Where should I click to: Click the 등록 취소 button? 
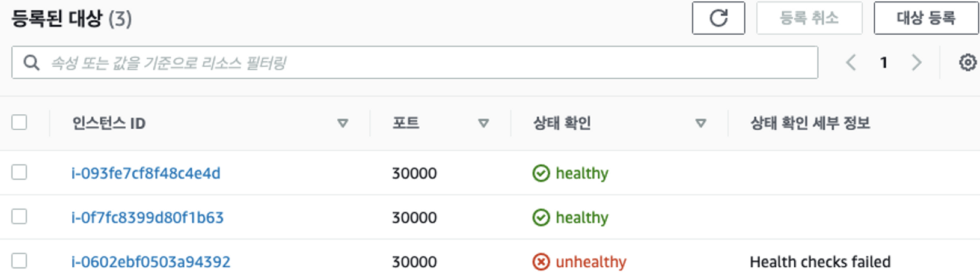(x=809, y=18)
